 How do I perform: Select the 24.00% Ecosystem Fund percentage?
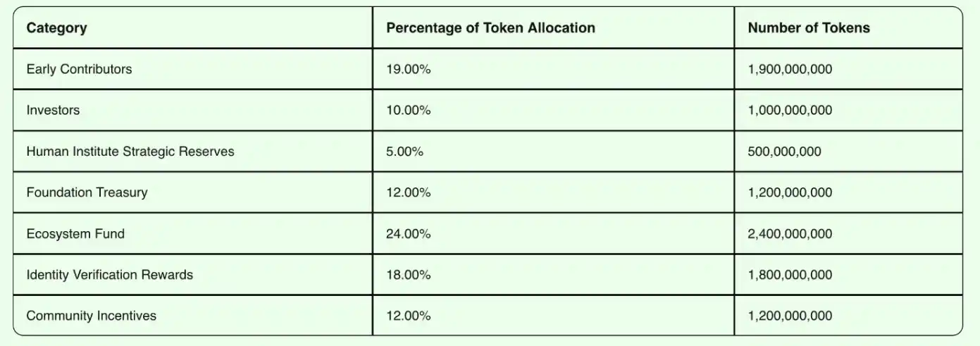pos(408,233)
